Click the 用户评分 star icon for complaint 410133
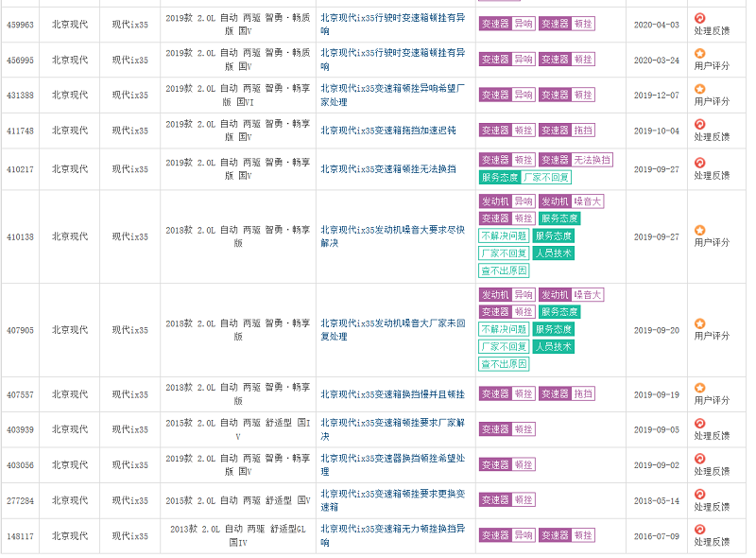756x558 pixels. 699,230
